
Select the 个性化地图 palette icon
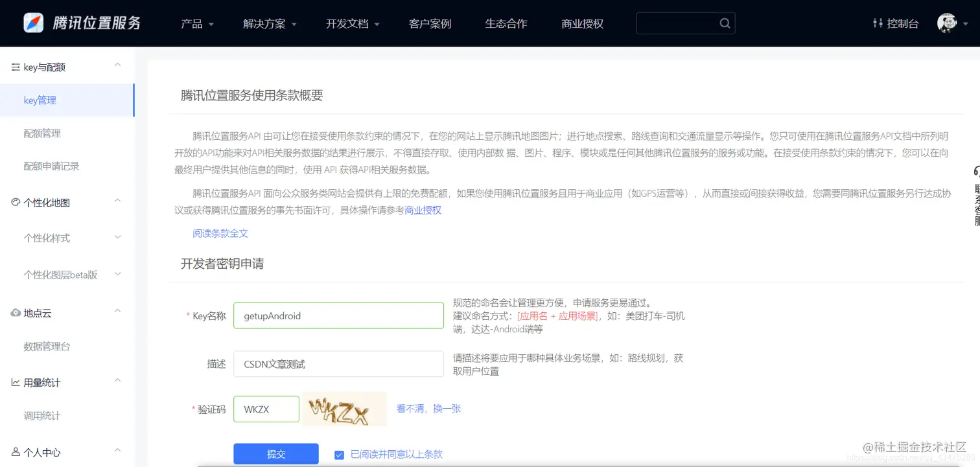(x=14, y=202)
